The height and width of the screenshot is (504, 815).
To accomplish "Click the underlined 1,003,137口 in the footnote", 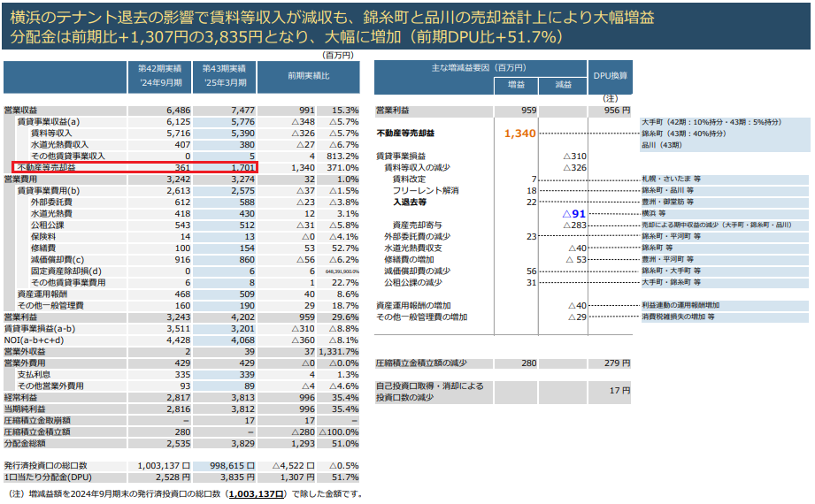I will tap(257, 493).
